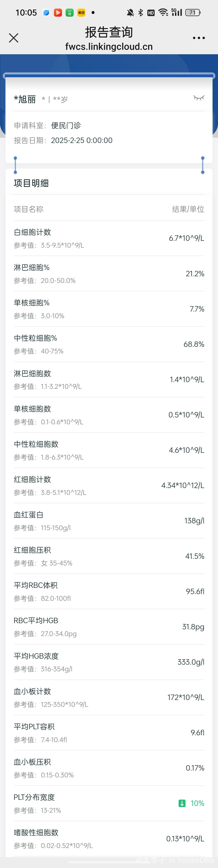Tap the 便民门诊 department value
Image resolution: width=218 pixels, height=868 pixels.
coord(66,126)
